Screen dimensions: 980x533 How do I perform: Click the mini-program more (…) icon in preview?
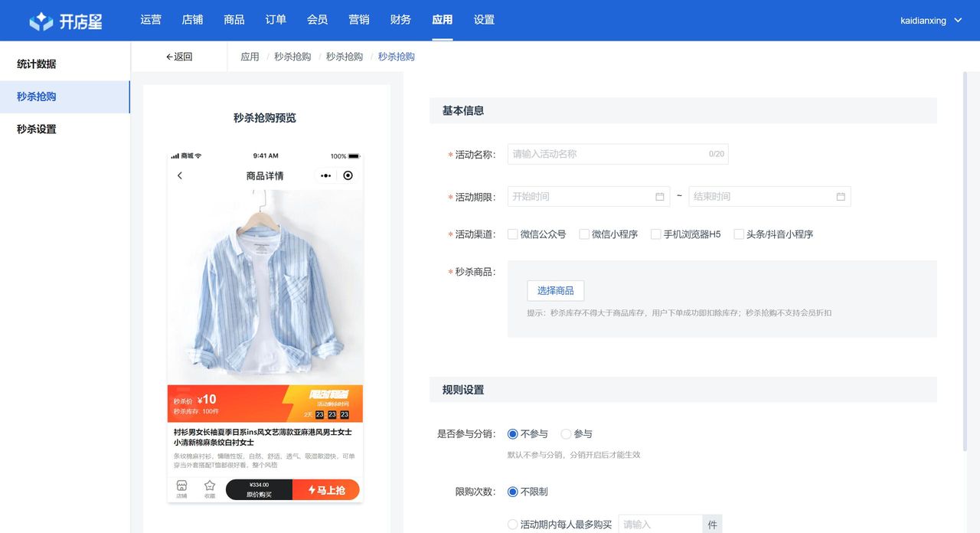(x=324, y=175)
